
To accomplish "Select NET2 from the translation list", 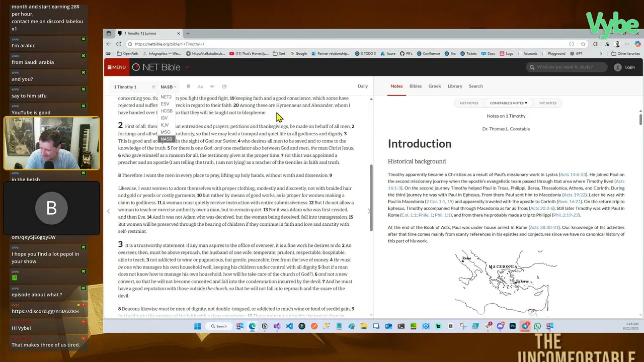I will point(166,97).
